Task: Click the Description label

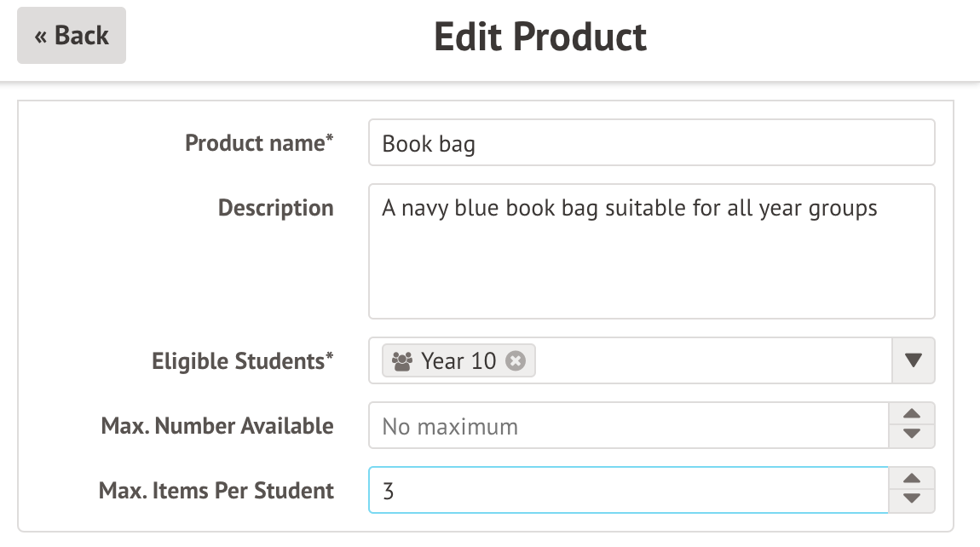Action: pos(275,208)
